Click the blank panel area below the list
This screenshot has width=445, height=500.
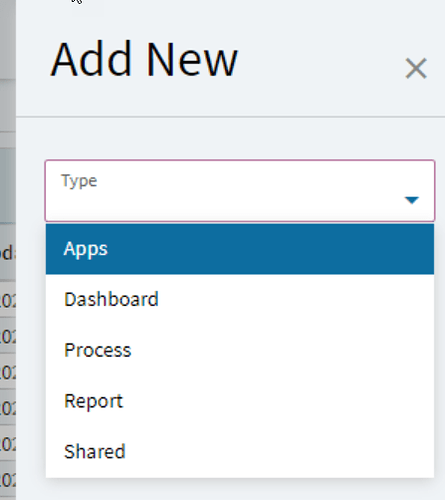230,489
